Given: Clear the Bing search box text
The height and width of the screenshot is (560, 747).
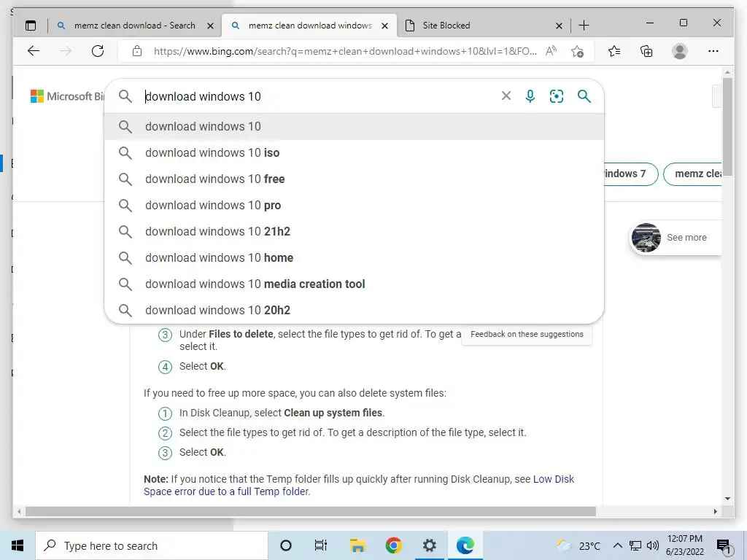Looking at the screenshot, I should (506, 96).
